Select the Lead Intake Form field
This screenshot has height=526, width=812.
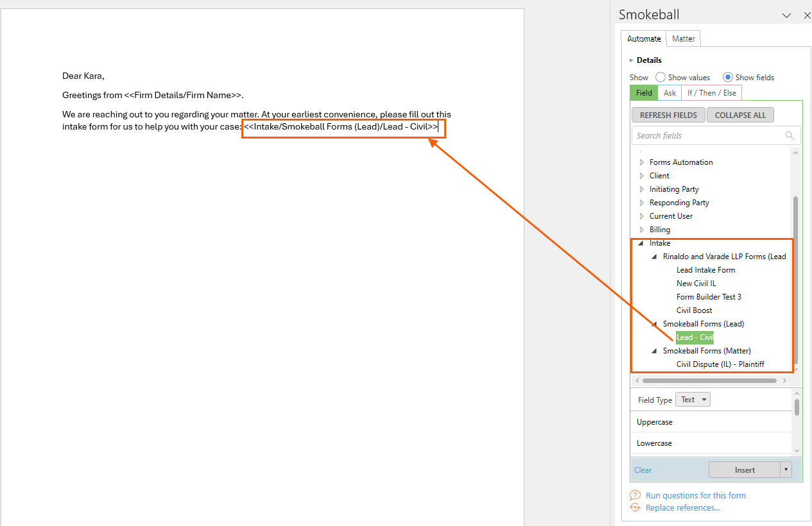click(705, 270)
